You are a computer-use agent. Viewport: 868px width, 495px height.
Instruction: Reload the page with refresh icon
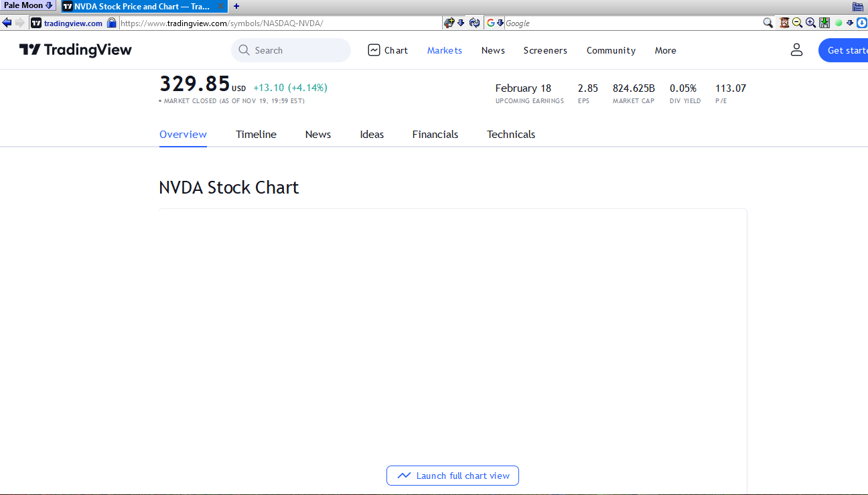tap(475, 23)
